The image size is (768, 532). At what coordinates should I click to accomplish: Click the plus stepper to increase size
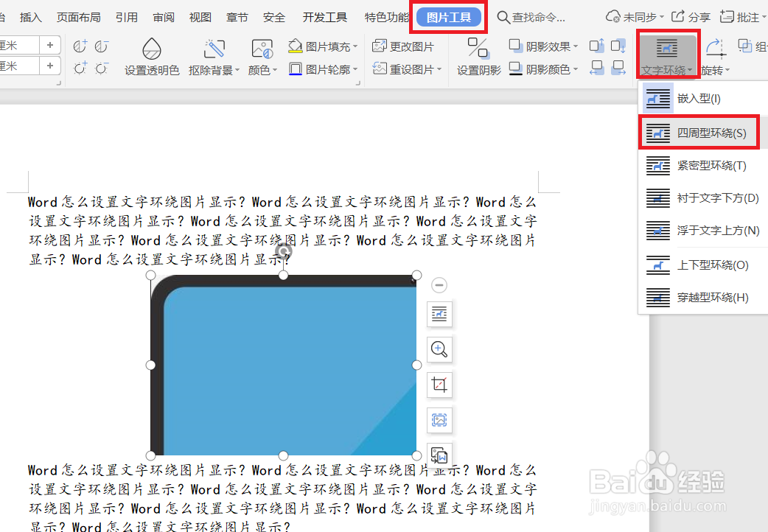point(49,44)
